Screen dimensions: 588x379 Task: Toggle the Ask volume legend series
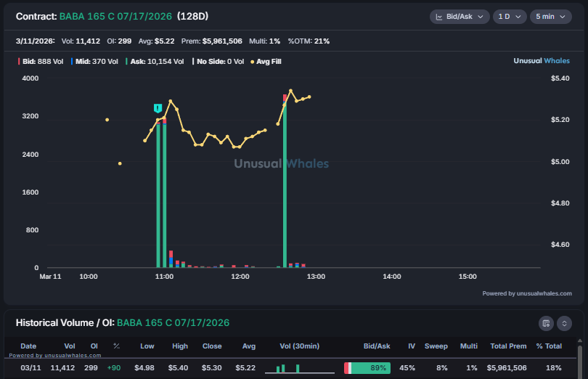[154, 62]
